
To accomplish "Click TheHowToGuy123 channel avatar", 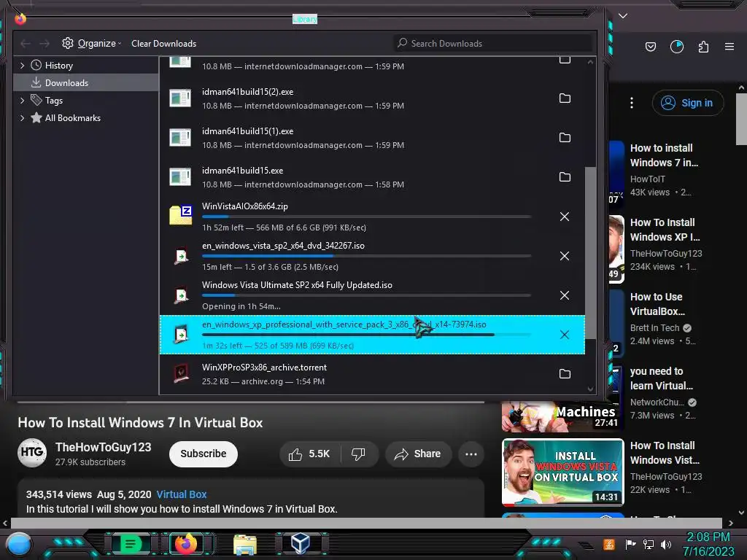I will pos(32,453).
